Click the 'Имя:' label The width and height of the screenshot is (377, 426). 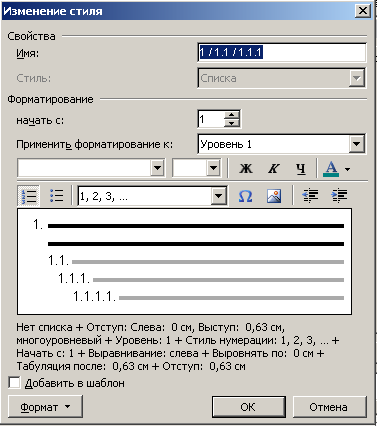[x=28, y=53]
